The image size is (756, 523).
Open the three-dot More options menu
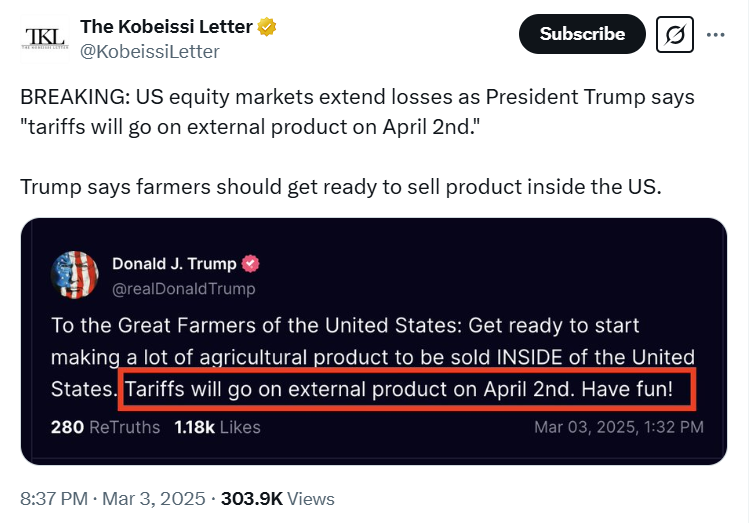tap(715, 34)
